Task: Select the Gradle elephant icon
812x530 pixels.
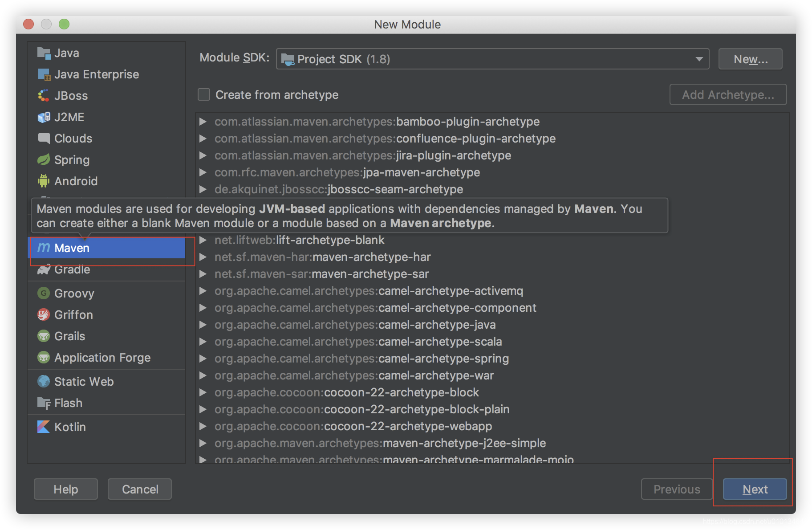Action: point(44,269)
